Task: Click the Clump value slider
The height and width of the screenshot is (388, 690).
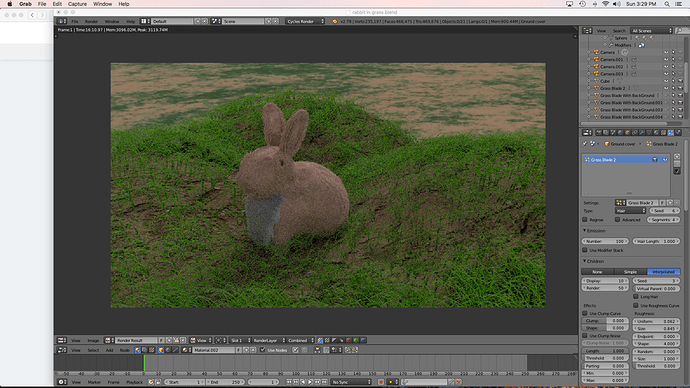Action: (x=606, y=321)
